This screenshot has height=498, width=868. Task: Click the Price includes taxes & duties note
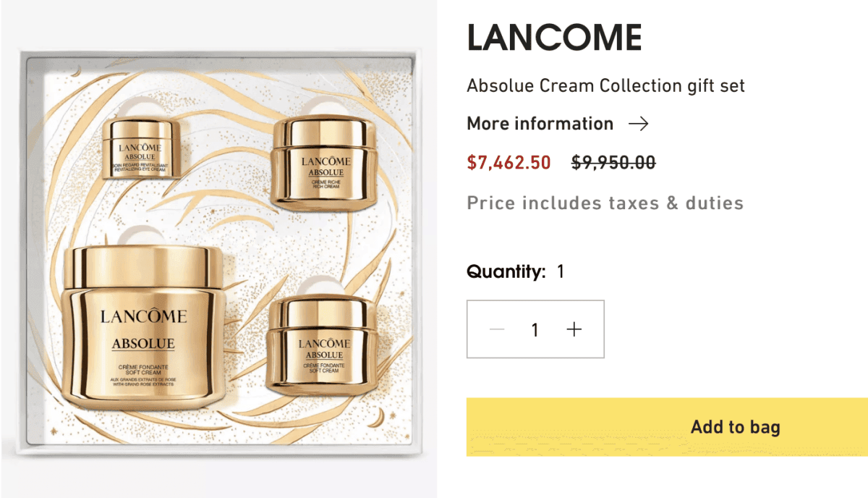[x=605, y=203]
